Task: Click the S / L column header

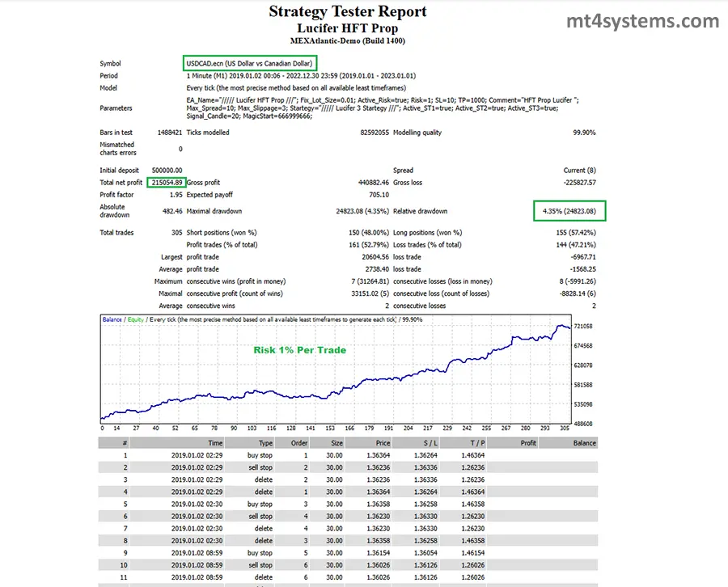Action: click(429, 443)
